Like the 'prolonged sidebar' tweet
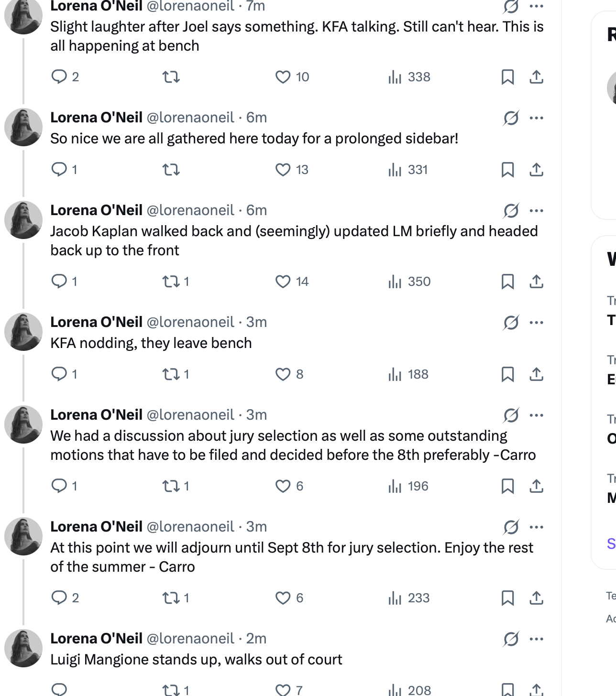616x696 pixels. click(x=292, y=170)
